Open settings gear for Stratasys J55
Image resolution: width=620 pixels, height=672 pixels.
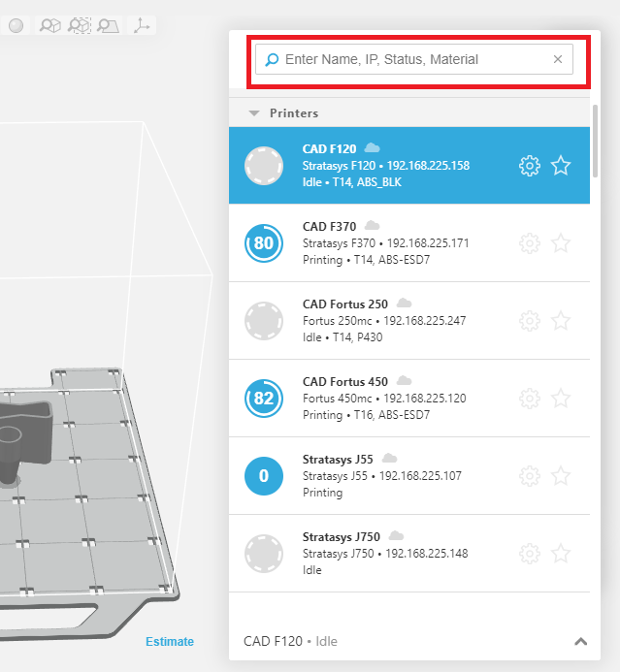(x=530, y=476)
